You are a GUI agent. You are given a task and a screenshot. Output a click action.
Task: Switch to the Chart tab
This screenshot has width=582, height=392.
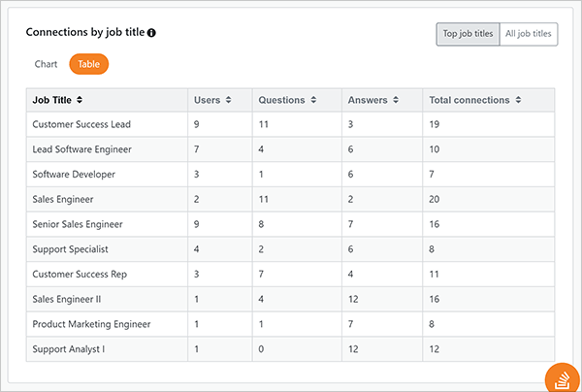[x=46, y=64]
